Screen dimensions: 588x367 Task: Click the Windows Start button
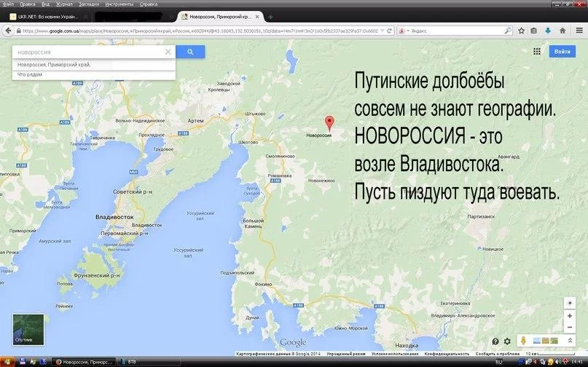[7, 362]
